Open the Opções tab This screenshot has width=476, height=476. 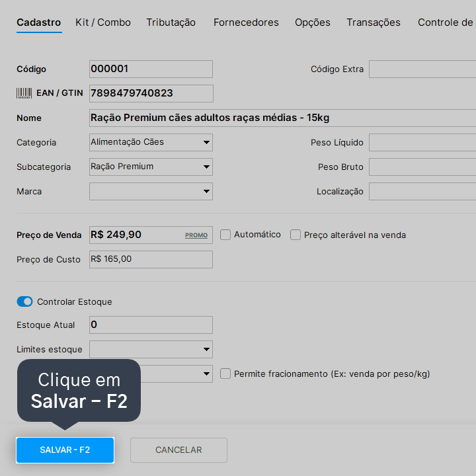(x=312, y=22)
